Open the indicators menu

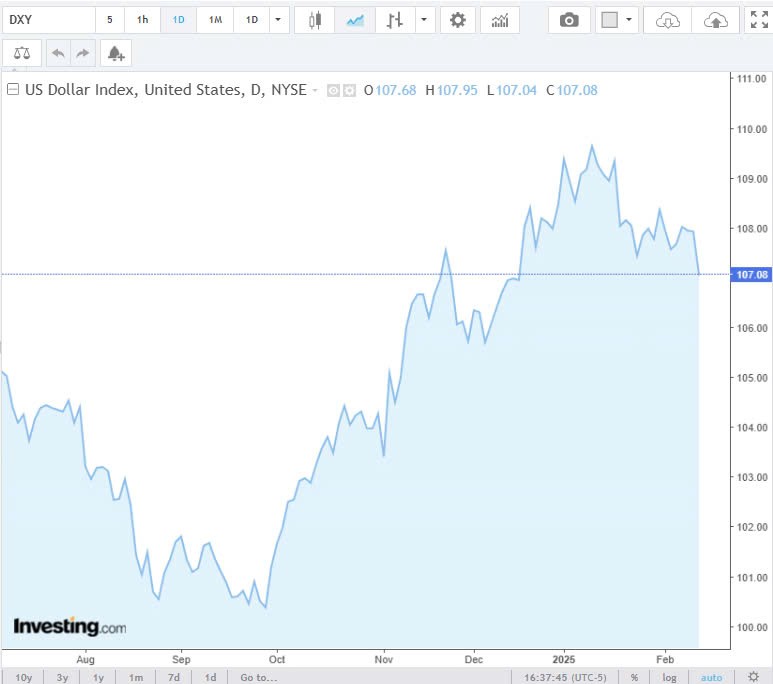[x=500, y=20]
